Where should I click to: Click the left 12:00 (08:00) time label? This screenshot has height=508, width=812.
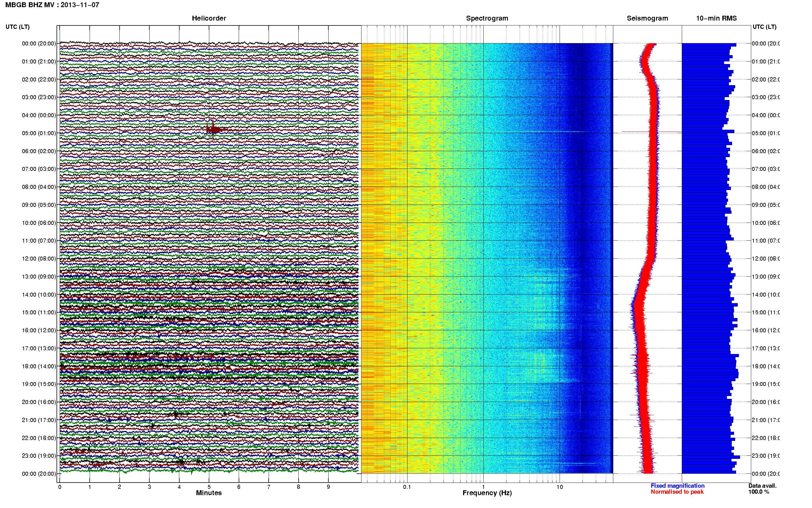(x=39, y=259)
